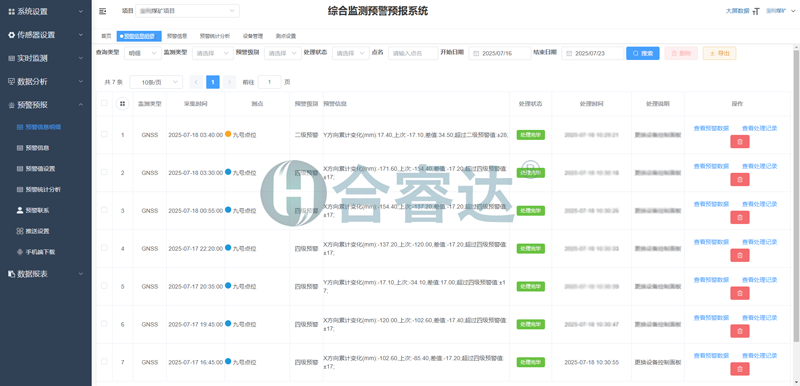The width and height of the screenshot is (800, 386).
Task: Open the 10条/页 page size dropdown
Action: pyautogui.click(x=156, y=82)
